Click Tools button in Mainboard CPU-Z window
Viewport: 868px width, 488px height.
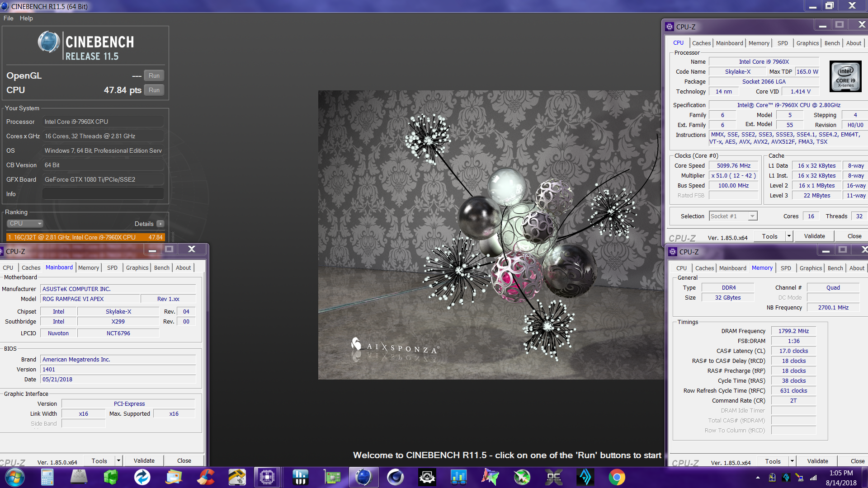click(x=99, y=461)
